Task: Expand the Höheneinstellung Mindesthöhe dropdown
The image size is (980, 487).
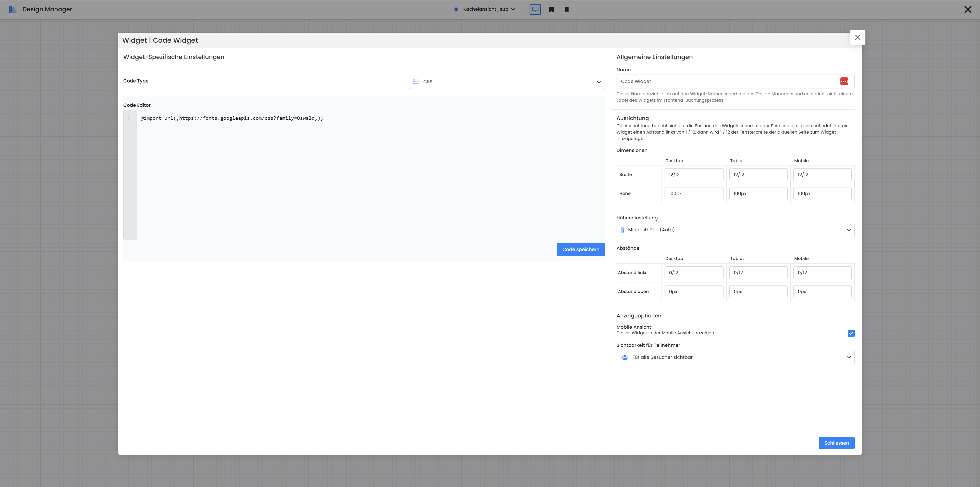Action: point(735,230)
